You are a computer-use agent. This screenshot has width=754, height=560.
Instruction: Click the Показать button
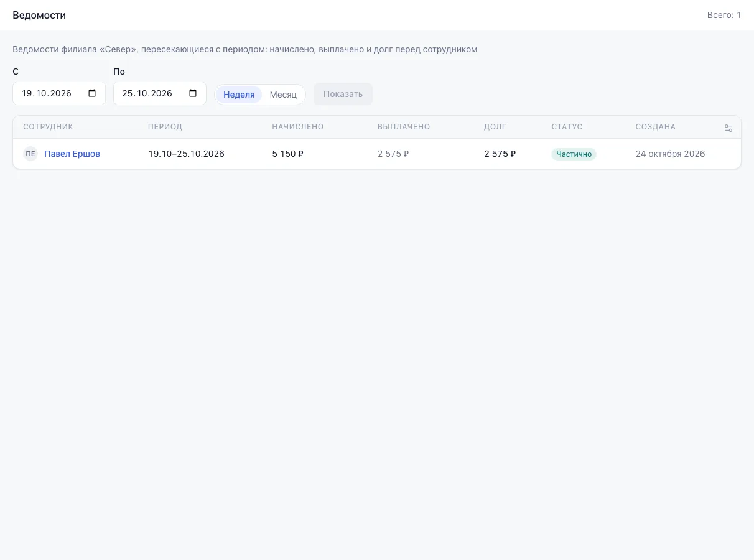point(343,94)
